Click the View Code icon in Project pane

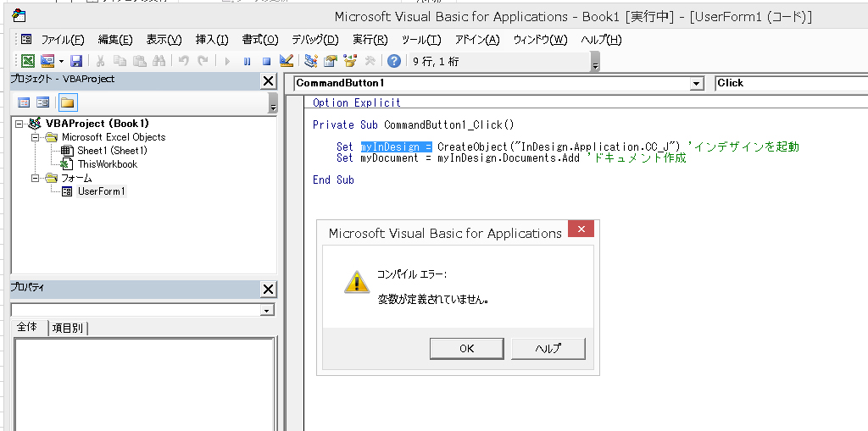pyautogui.click(x=24, y=102)
